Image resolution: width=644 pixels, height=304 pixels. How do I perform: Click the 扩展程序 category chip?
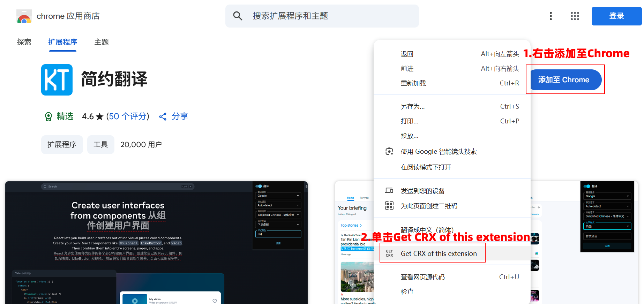62,145
